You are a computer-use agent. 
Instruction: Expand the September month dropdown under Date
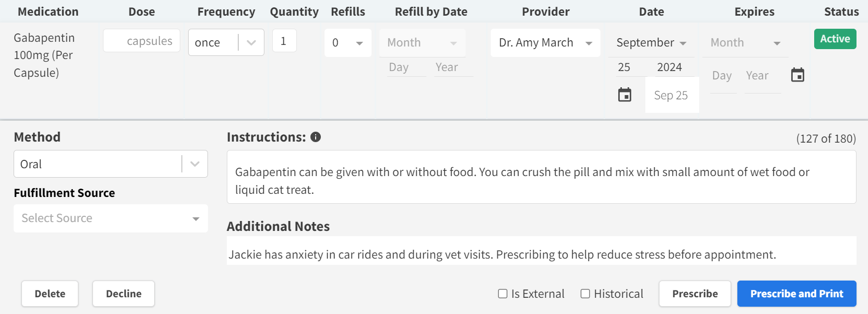click(x=651, y=42)
